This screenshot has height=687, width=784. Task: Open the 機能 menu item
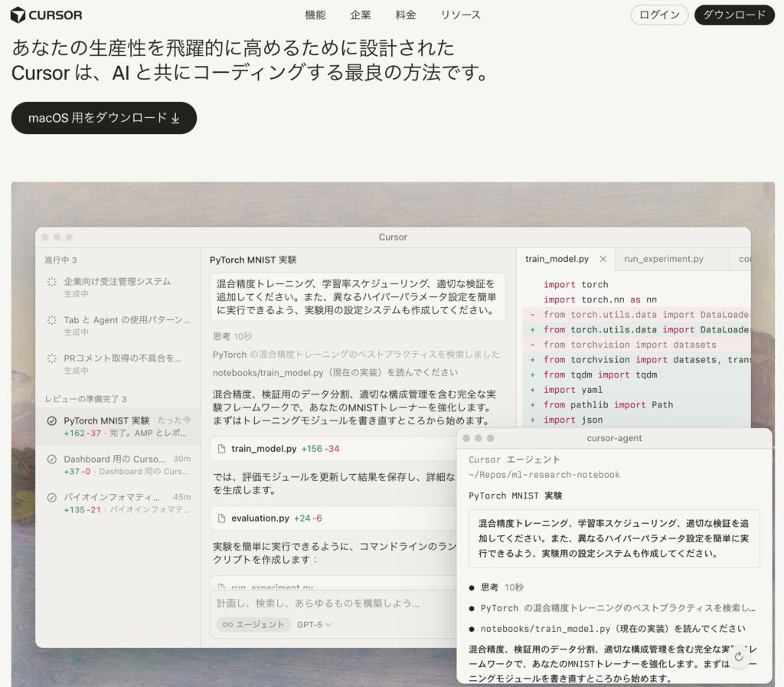pyautogui.click(x=315, y=15)
